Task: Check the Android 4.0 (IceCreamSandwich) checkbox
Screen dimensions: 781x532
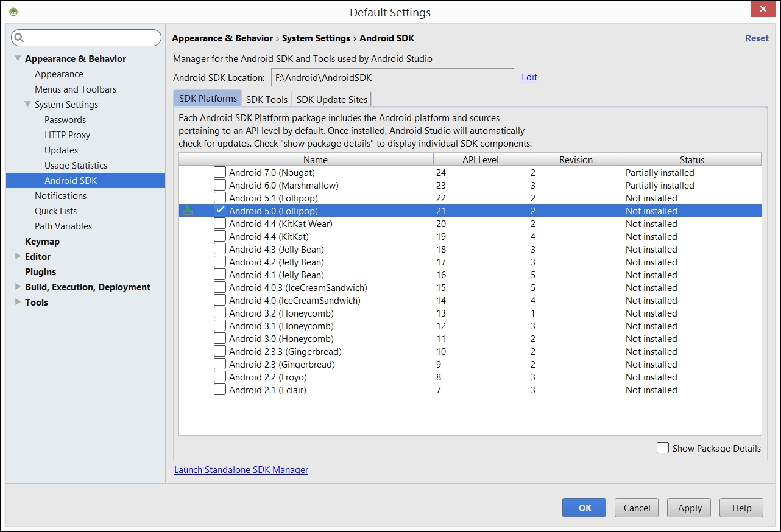Action: (x=220, y=300)
